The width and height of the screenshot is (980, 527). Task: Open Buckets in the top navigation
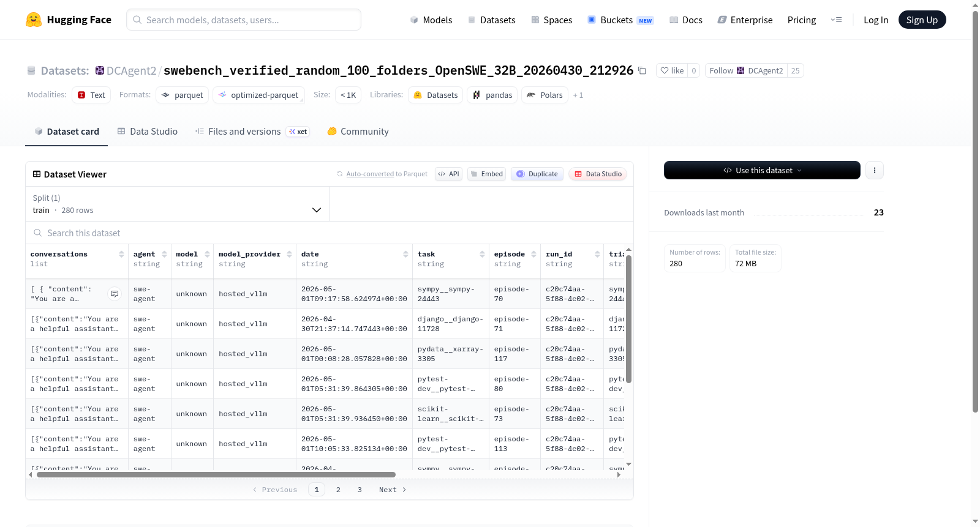[620, 20]
